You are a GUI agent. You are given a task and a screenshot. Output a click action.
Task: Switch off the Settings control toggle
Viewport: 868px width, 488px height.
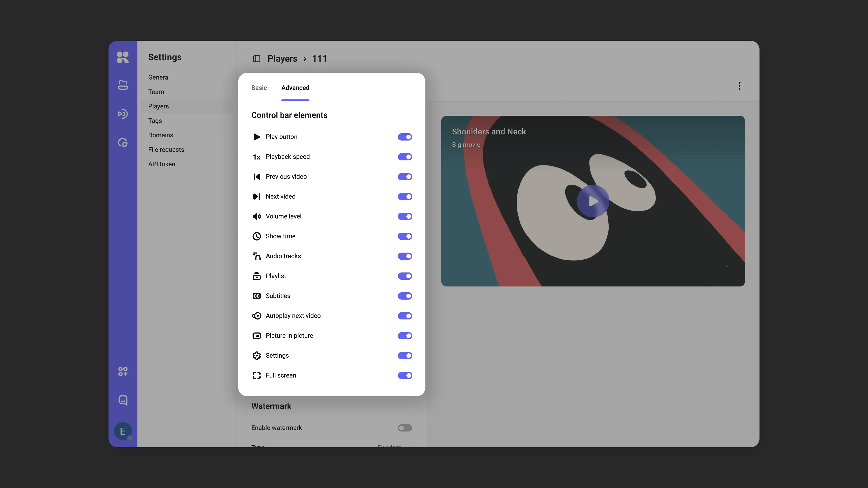click(x=405, y=355)
